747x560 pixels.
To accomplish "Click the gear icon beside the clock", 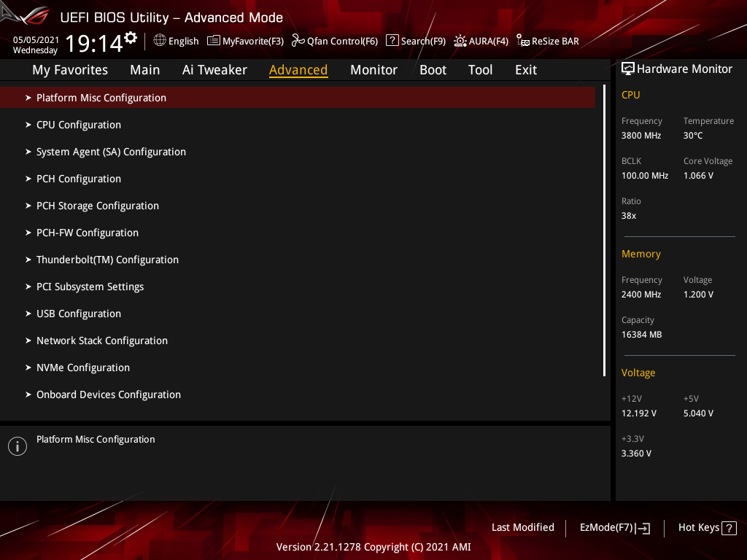I will point(130,38).
